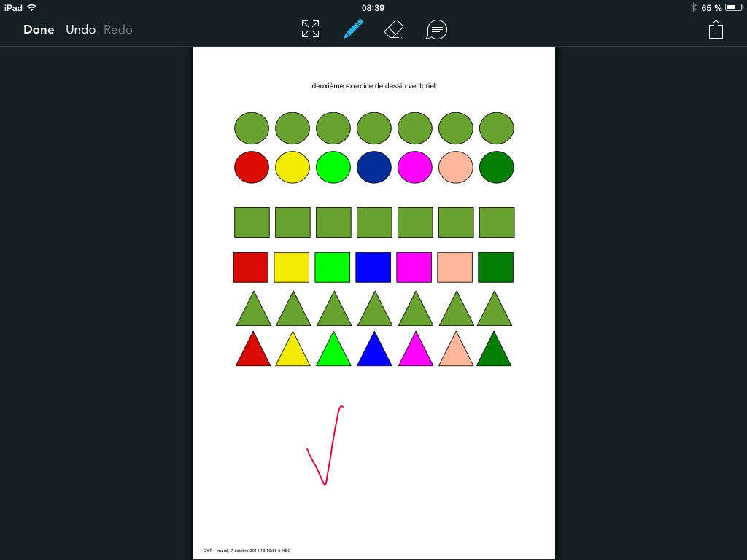Tap the battery indicator icon

(x=734, y=7)
